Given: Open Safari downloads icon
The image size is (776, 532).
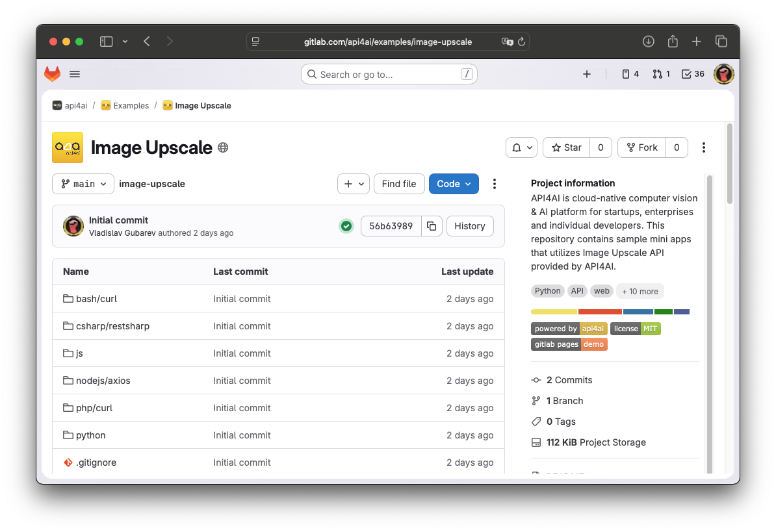Looking at the screenshot, I should coord(649,42).
